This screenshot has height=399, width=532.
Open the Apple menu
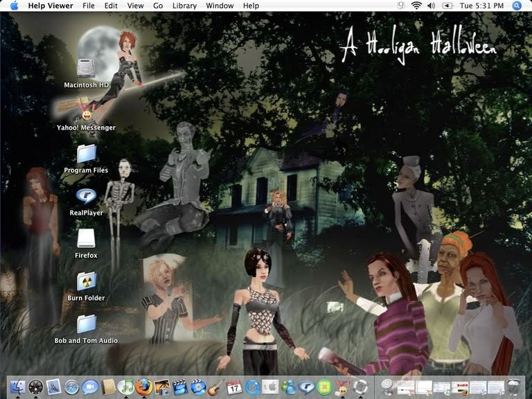(x=15, y=6)
